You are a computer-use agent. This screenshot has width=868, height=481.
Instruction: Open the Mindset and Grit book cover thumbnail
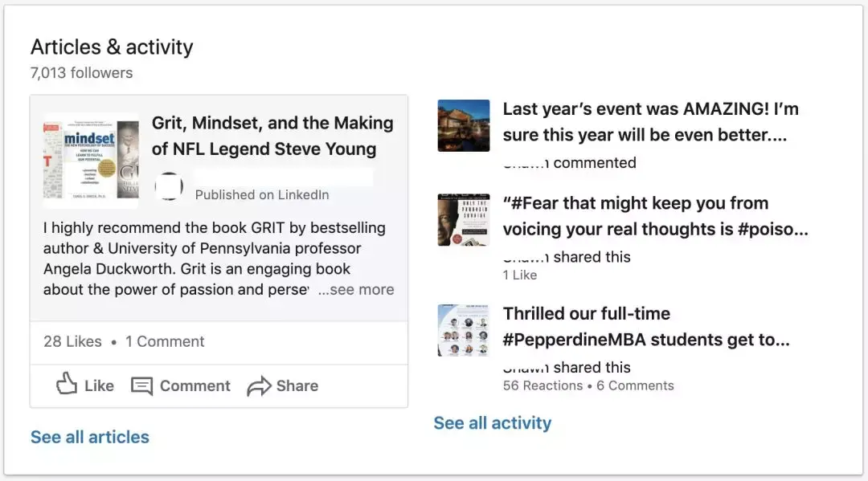tap(91, 161)
